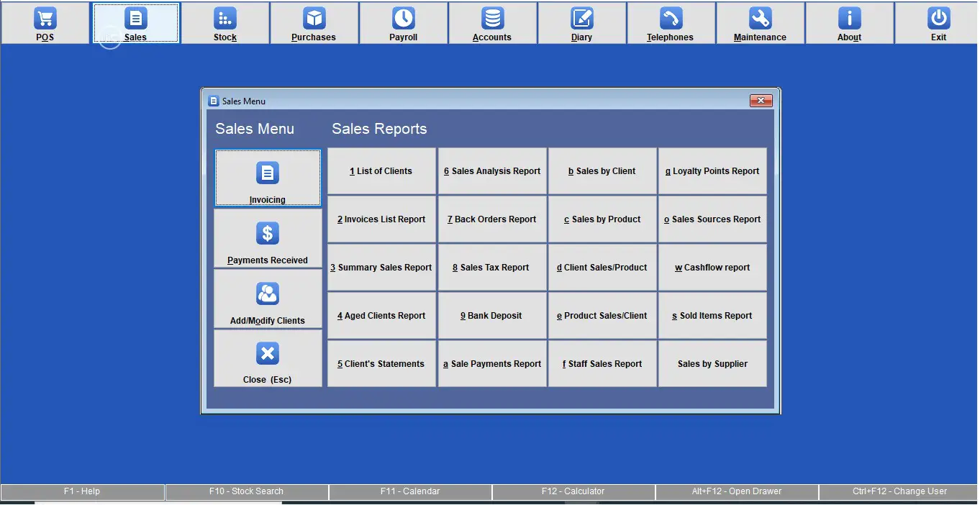Open the Sales Sources Report
Viewport: 980px width, 505px height.
click(x=712, y=219)
